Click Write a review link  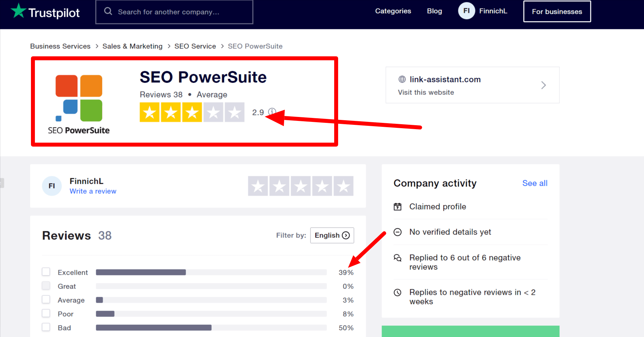(93, 191)
